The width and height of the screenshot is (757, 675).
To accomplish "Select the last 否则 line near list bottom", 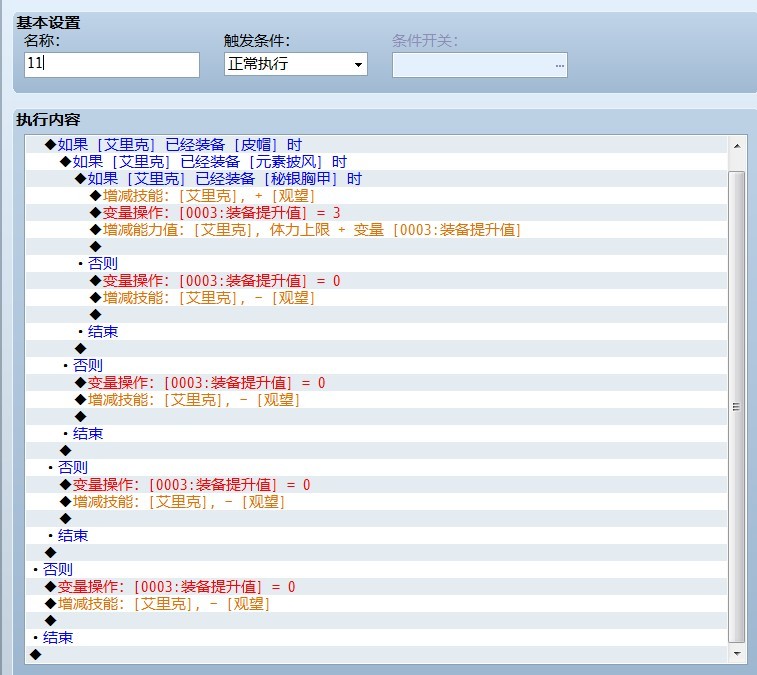I will (376, 570).
